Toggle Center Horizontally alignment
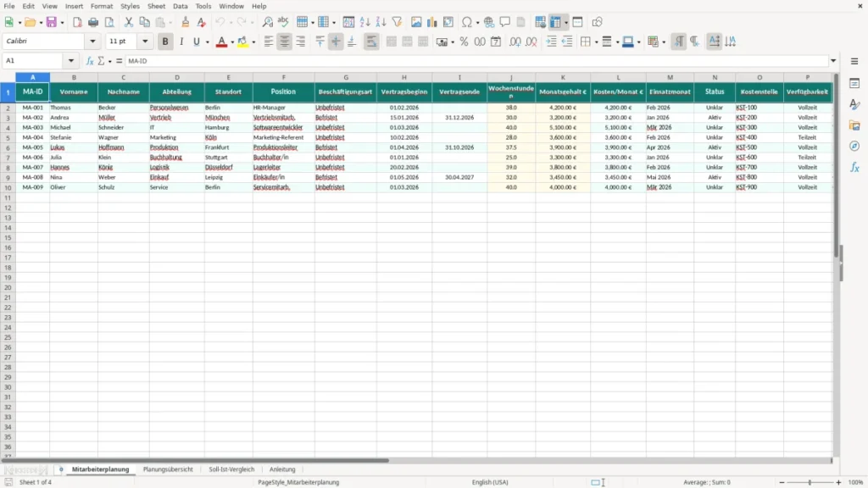Screen dimensions: 868x488 pyautogui.click(x=285, y=42)
